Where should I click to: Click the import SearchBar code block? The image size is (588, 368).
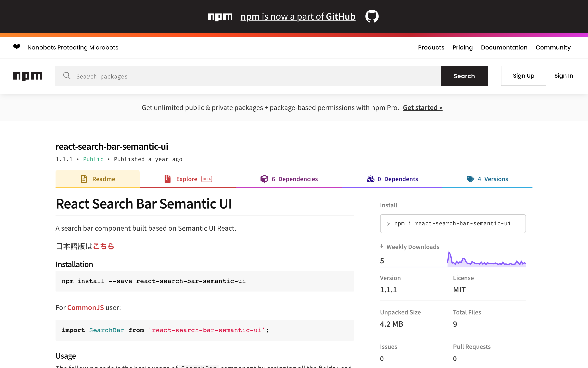pyautogui.click(x=205, y=330)
